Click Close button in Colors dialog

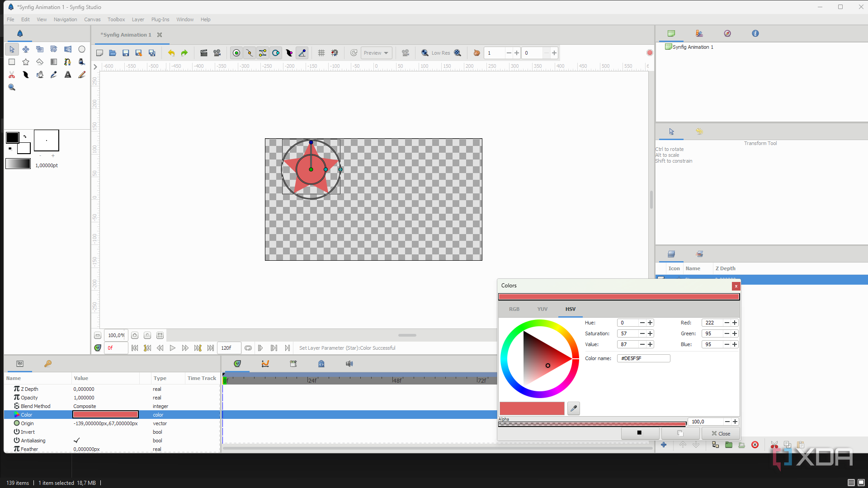pos(721,433)
